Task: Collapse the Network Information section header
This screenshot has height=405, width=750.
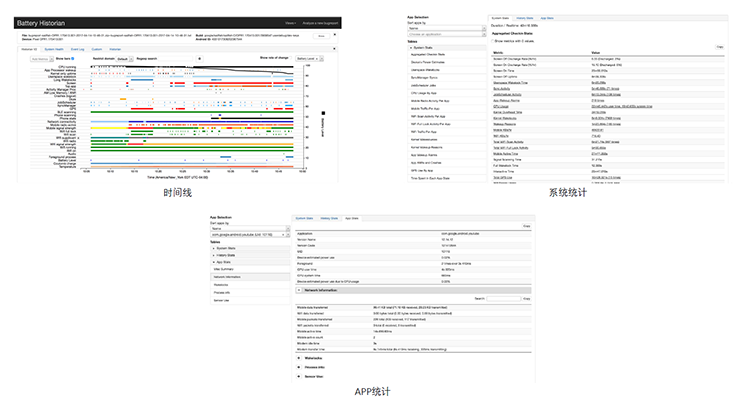Action: tap(299, 290)
